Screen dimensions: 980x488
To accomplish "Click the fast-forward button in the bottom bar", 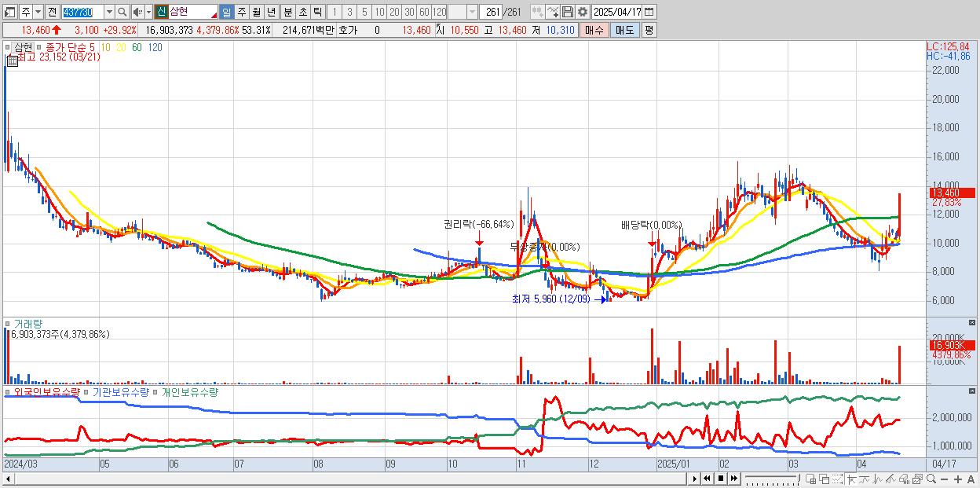I will (x=734, y=479).
